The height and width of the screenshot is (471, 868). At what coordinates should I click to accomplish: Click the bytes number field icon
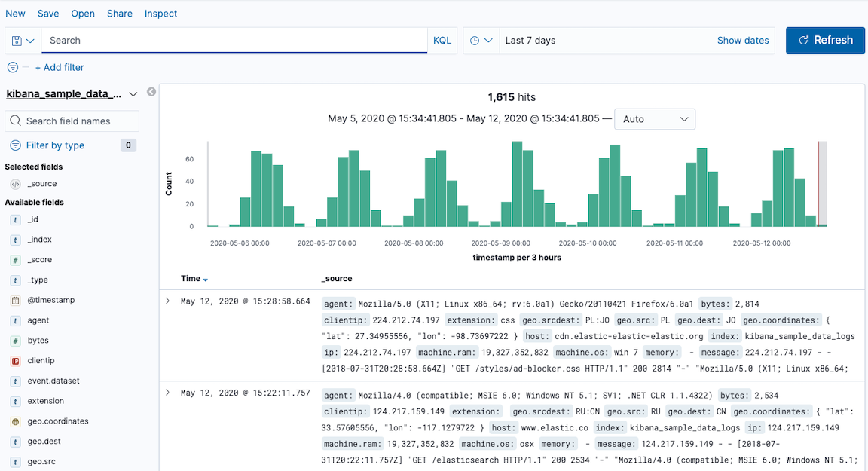click(x=15, y=341)
